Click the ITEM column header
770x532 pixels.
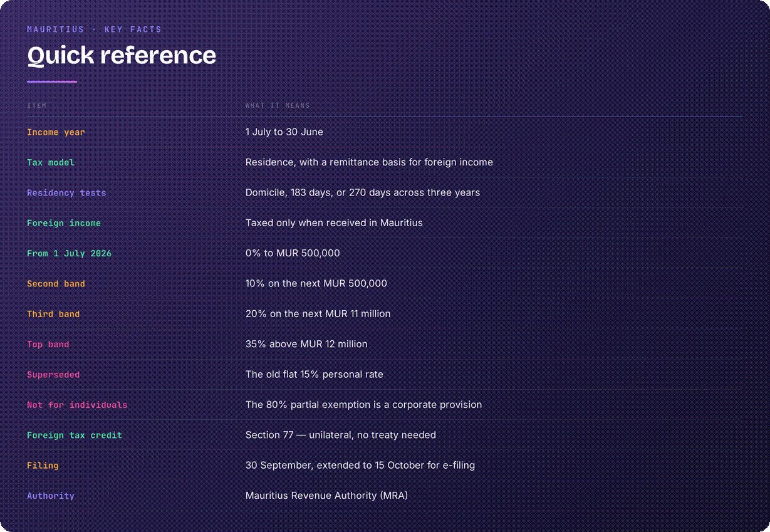(x=37, y=105)
